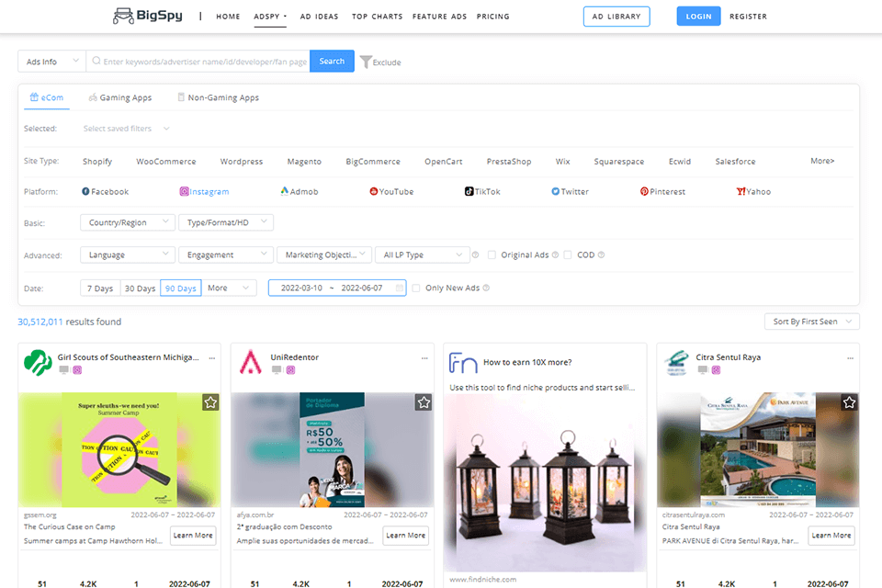Click the Girl Scouts advertiser logo
Screen dimensions: 882x588
click(x=38, y=362)
